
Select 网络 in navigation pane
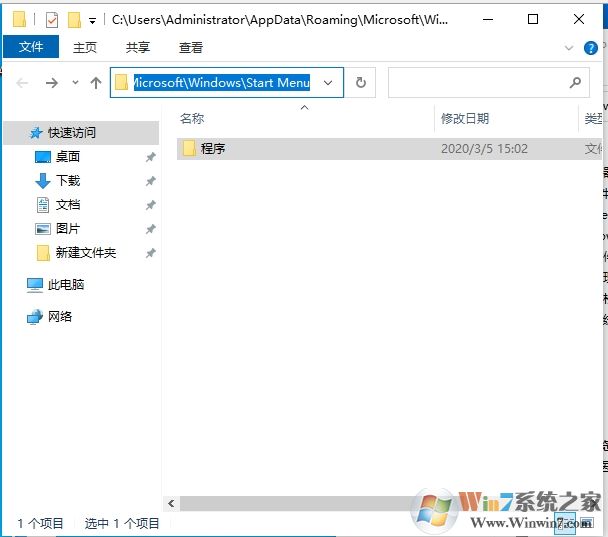tap(60, 316)
